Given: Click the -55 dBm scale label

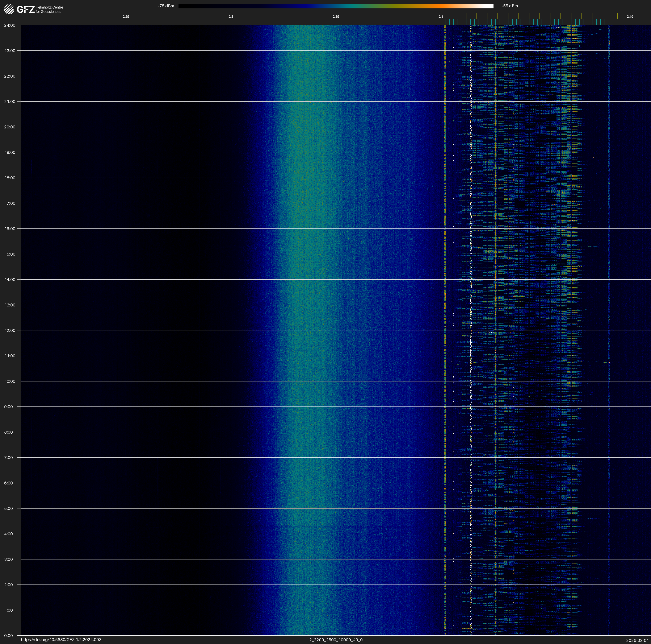Looking at the screenshot, I should tap(510, 6).
